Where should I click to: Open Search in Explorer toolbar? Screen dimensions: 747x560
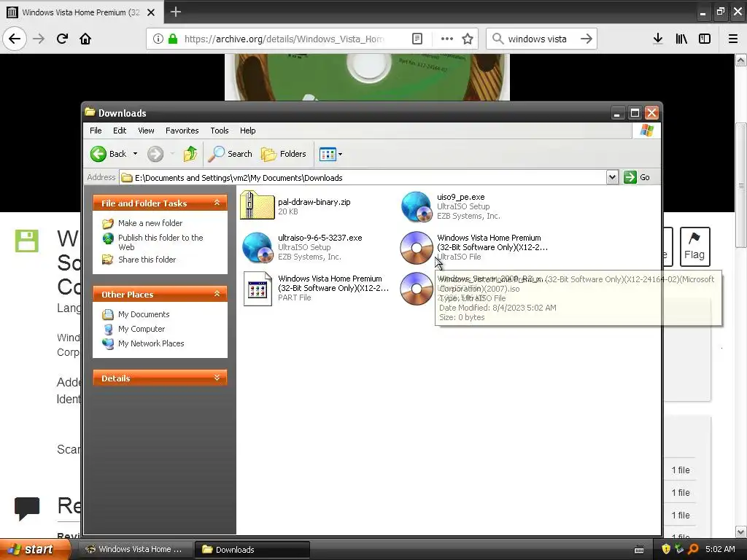point(231,154)
